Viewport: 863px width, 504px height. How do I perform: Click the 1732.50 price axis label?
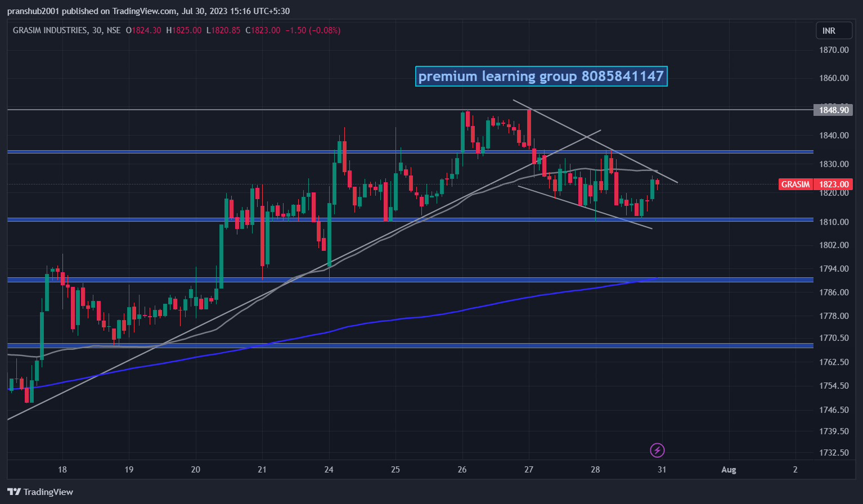834,452
